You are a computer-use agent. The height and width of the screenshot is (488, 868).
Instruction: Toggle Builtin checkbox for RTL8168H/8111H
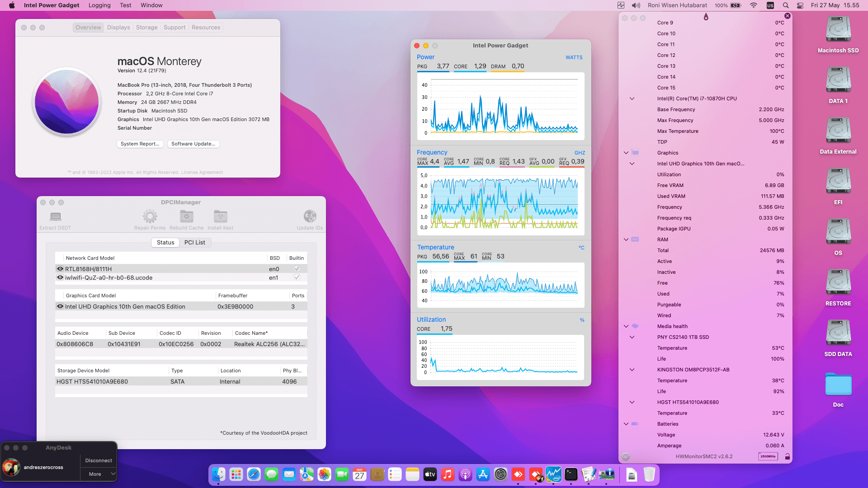coord(297,268)
